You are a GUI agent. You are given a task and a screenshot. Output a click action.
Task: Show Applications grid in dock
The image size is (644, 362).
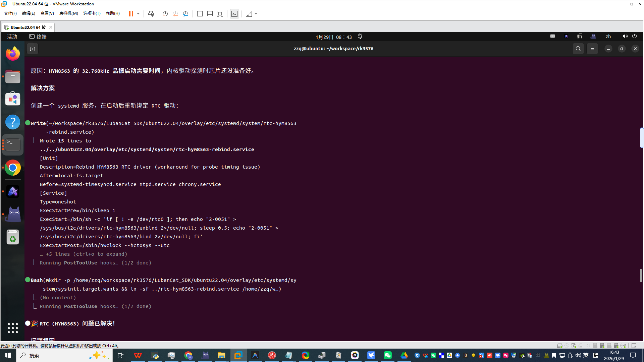click(x=13, y=328)
